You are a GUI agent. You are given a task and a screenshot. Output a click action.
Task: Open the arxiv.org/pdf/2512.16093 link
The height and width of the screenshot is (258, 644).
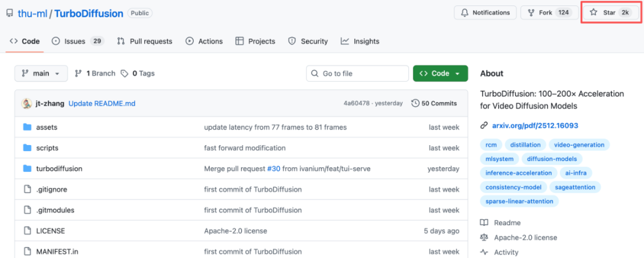click(535, 126)
